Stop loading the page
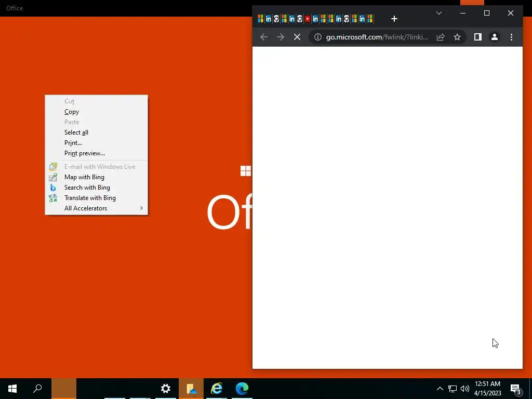 coord(297,37)
